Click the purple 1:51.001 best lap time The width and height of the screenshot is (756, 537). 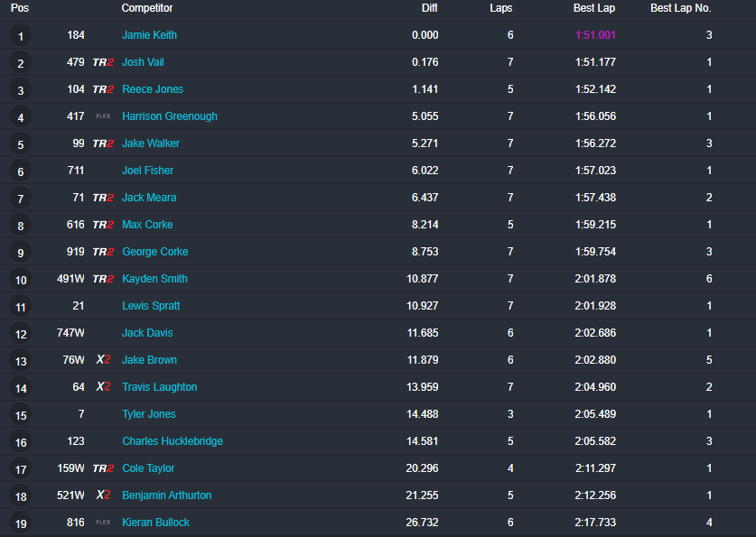point(595,35)
